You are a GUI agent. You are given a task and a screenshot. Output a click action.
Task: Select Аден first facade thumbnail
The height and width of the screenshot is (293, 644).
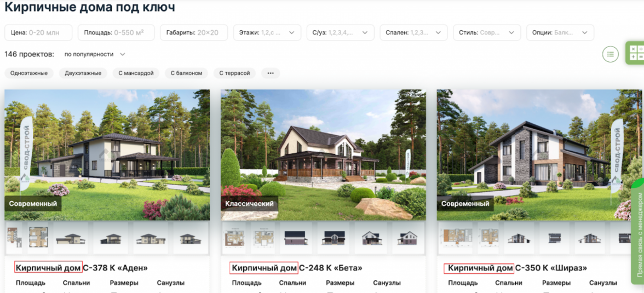point(71,238)
